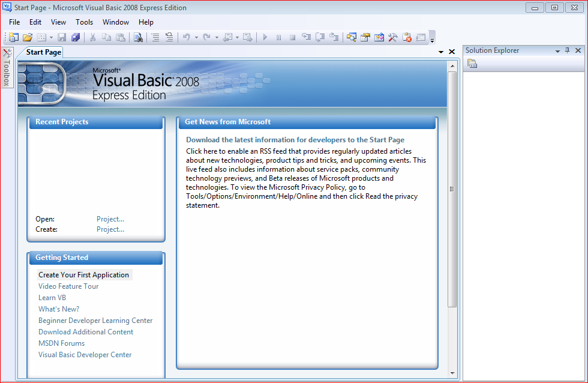
Task: Click Solution Explorer Properties icon
Action: click(x=472, y=64)
